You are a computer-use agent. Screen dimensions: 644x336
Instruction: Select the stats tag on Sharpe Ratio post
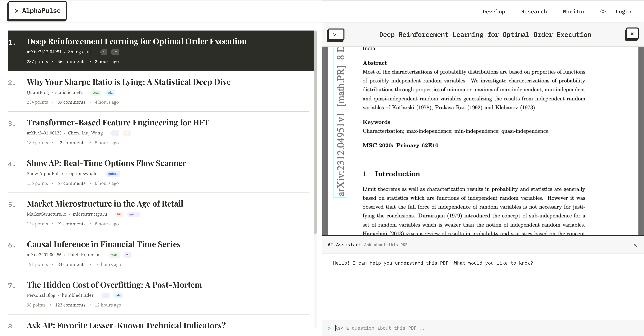96,93
